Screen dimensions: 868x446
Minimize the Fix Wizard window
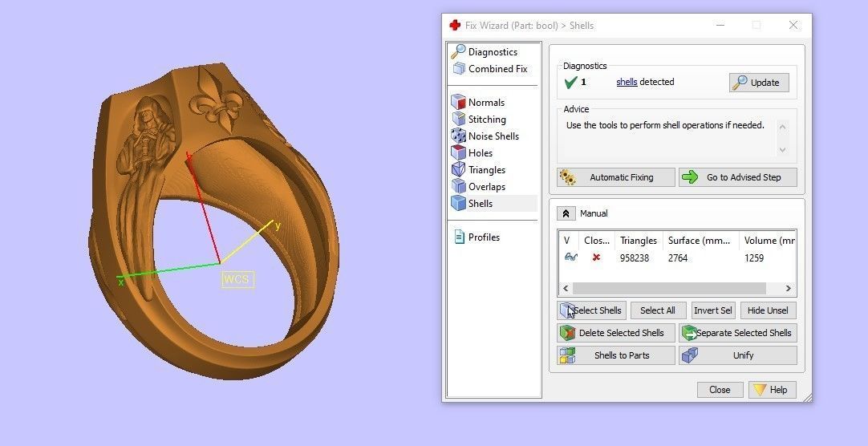tap(720, 25)
